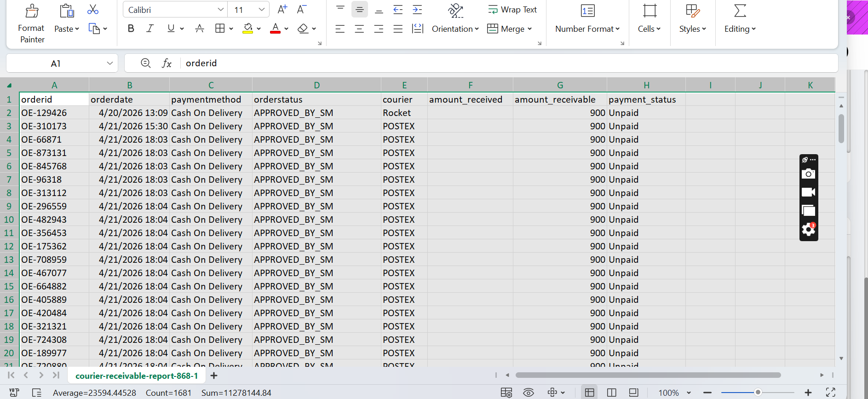Toggle Strikethrough formatting

click(x=200, y=29)
